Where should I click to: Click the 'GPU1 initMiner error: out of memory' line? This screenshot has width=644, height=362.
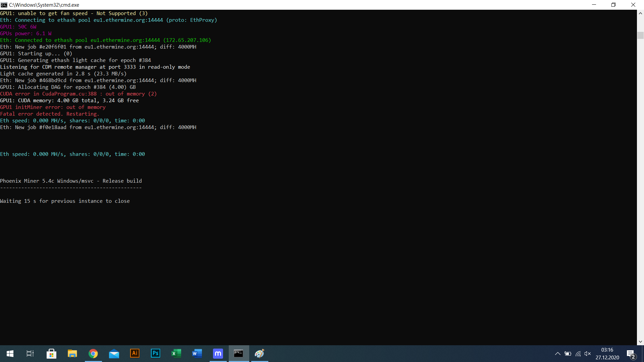[53, 107]
